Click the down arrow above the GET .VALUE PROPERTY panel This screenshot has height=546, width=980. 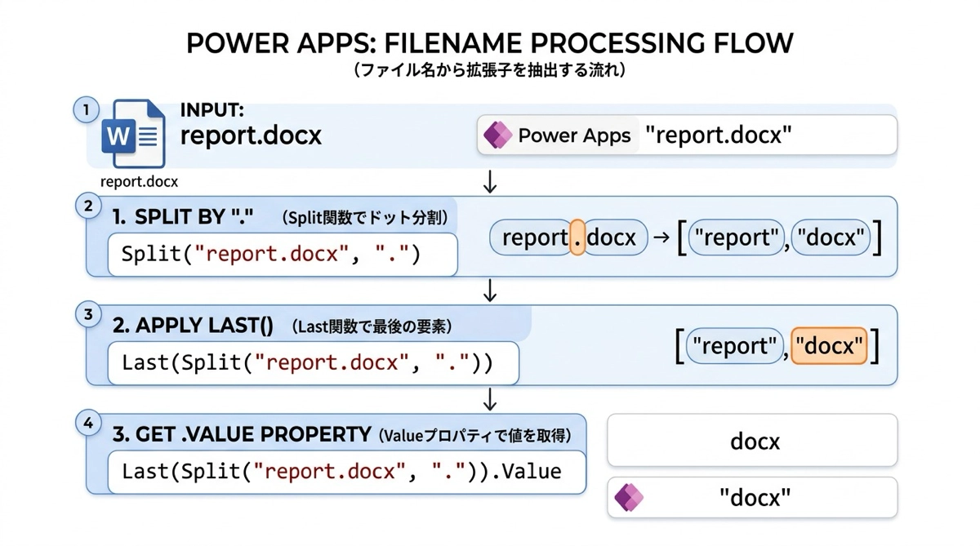490,399
